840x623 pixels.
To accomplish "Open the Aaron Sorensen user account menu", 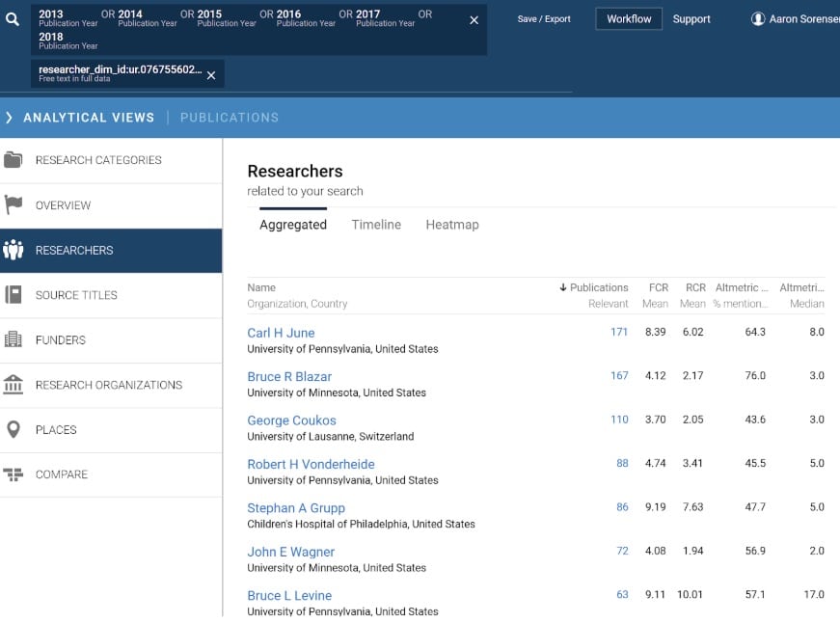I will [x=795, y=19].
